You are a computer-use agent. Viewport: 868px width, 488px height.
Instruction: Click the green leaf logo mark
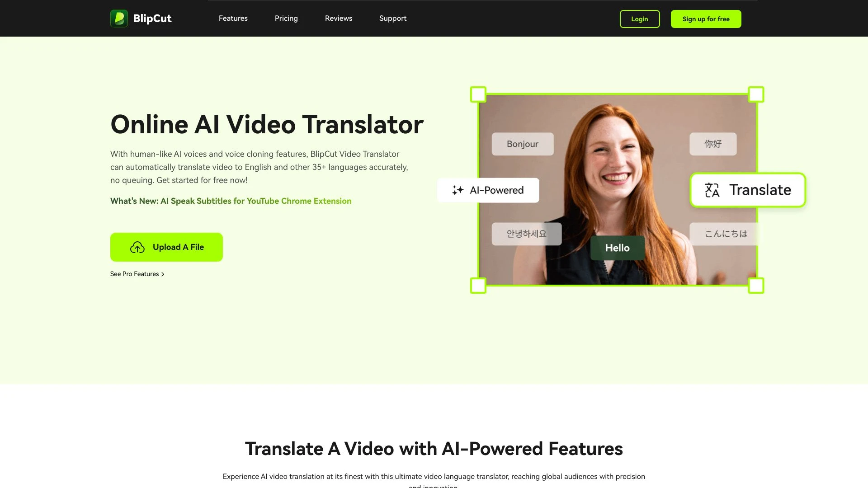(118, 18)
